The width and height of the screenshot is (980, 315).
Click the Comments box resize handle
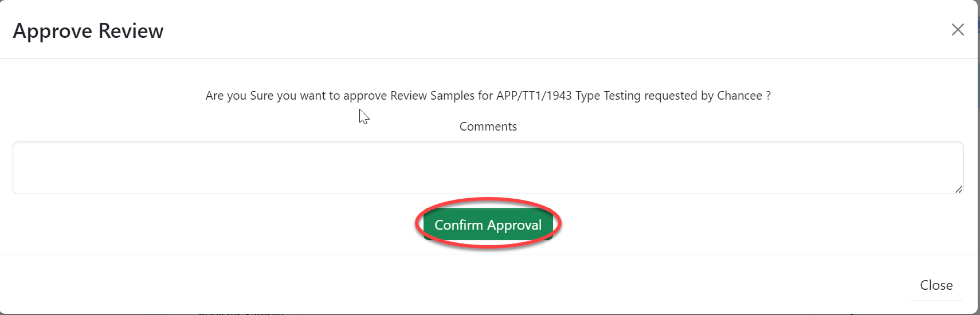pyautogui.click(x=958, y=189)
